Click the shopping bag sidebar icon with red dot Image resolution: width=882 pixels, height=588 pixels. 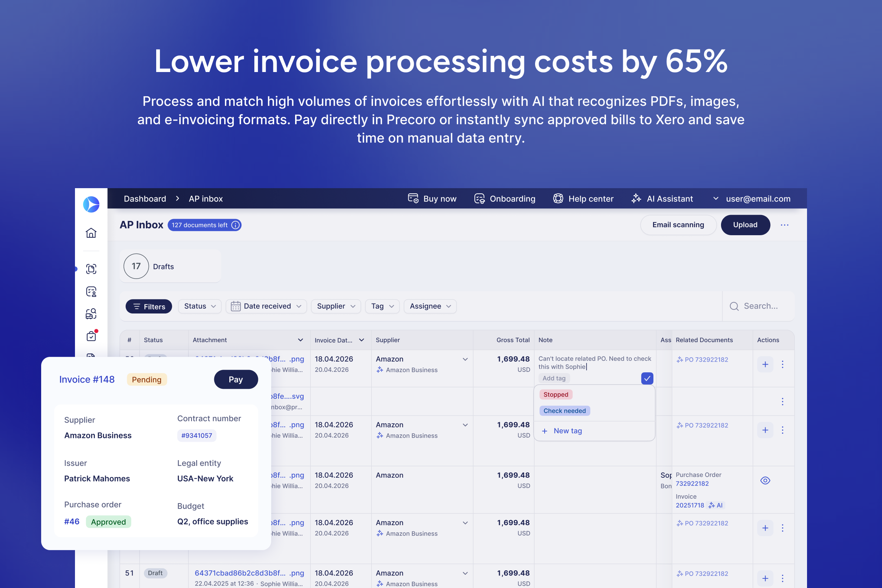coord(91,336)
